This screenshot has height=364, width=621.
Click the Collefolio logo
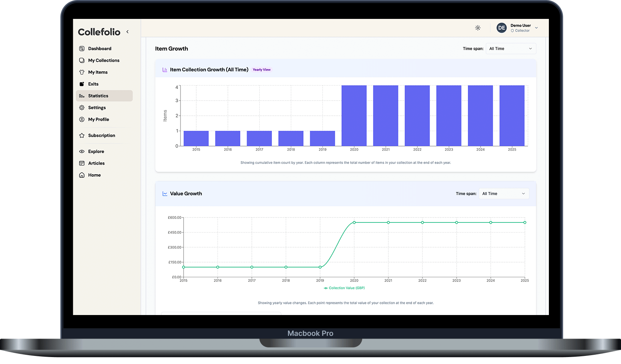pos(99,32)
